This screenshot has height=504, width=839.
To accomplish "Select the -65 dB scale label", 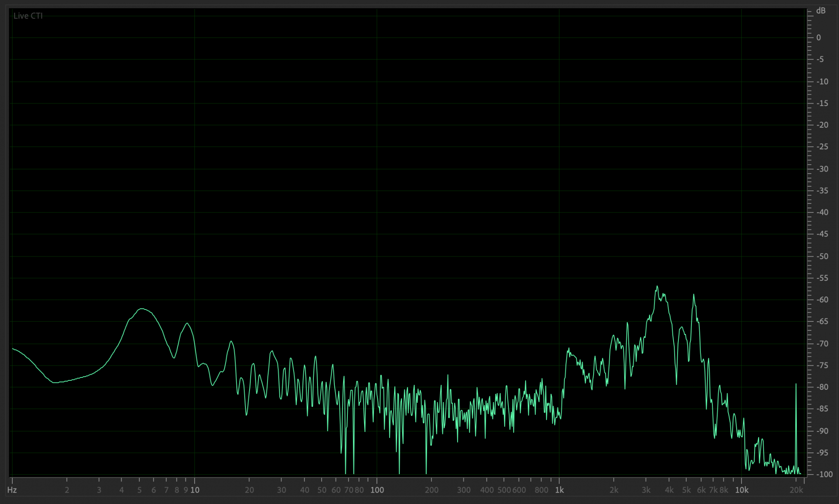I will click(x=822, y=321).
